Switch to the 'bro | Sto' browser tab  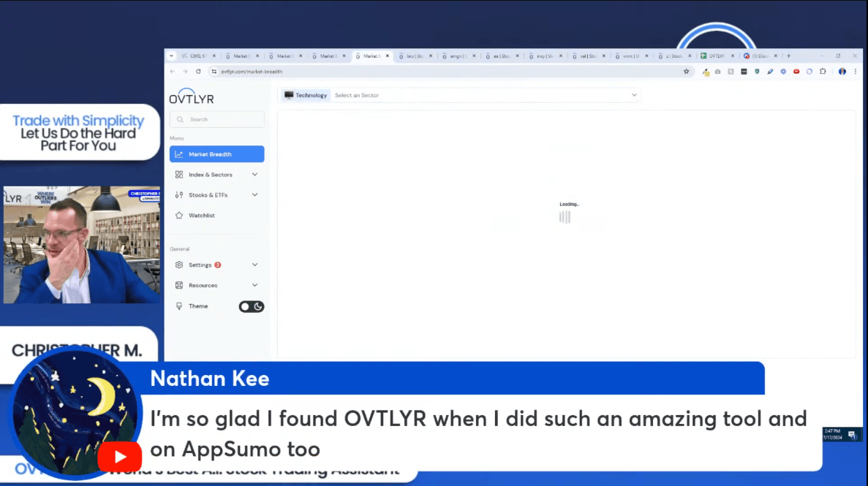point(415,56)
